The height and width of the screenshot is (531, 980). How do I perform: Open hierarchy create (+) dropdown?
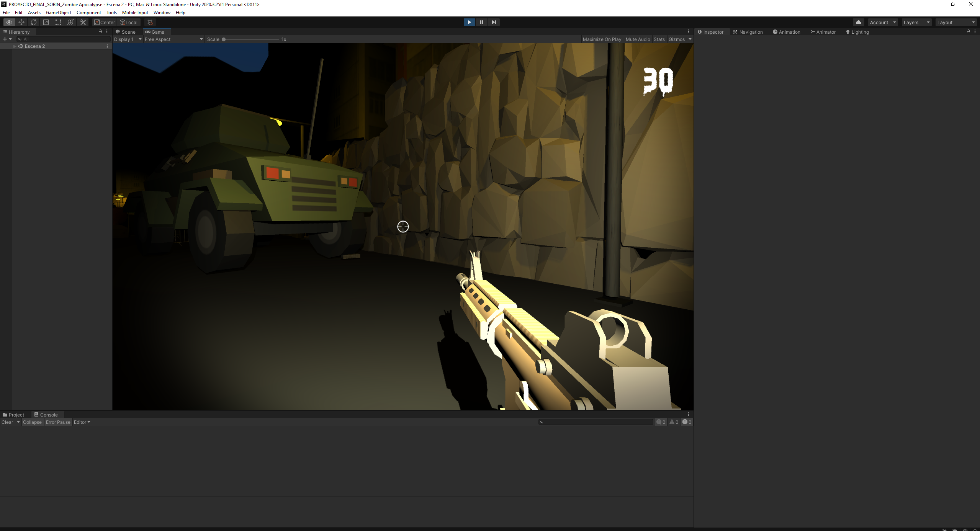click(7, 39)
